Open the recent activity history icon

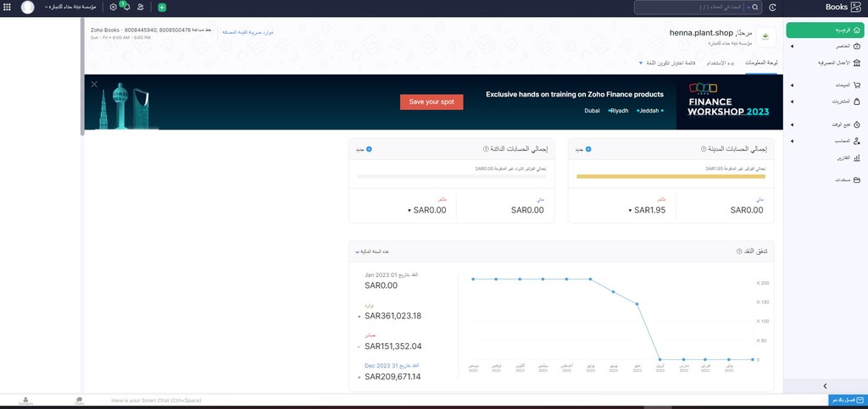(x=772, y=7)
